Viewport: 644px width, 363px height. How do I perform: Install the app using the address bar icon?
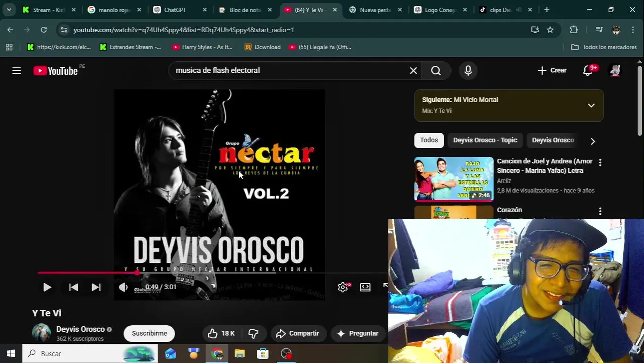point(535,30)
